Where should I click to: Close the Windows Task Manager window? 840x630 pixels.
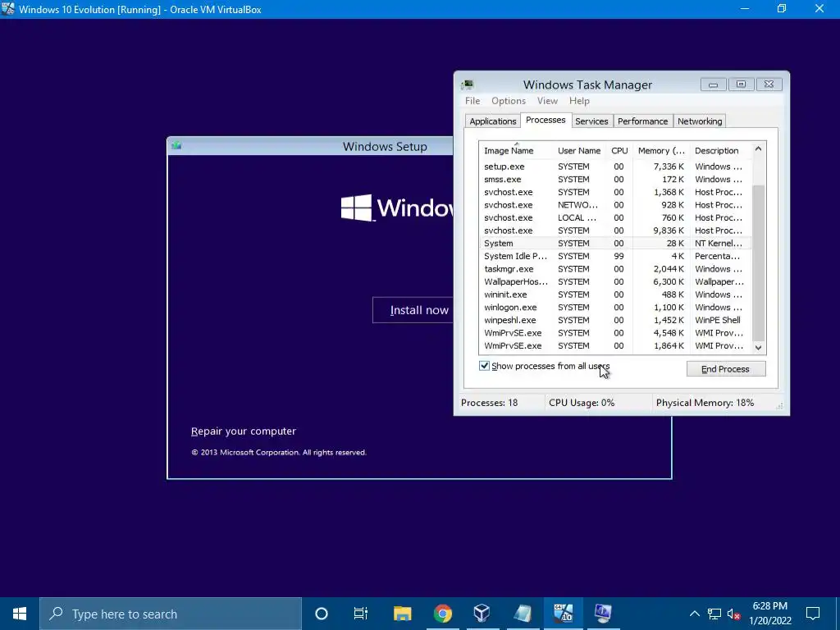(769, 84)
